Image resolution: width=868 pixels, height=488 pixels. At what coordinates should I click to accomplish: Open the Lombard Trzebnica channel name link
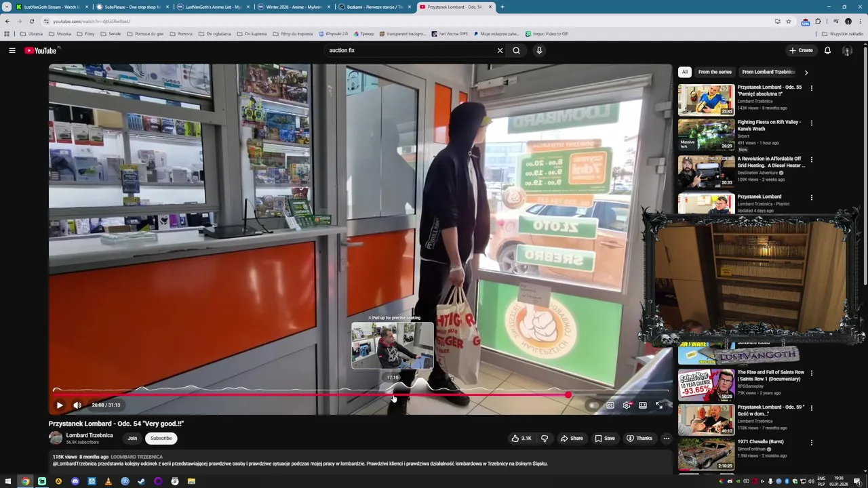[90, 435]
